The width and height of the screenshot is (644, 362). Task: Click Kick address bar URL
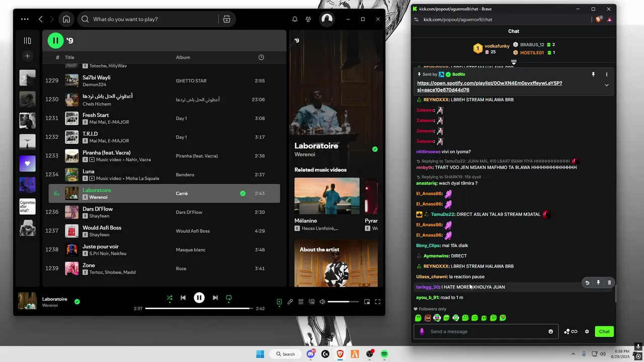tap(458, 20)
